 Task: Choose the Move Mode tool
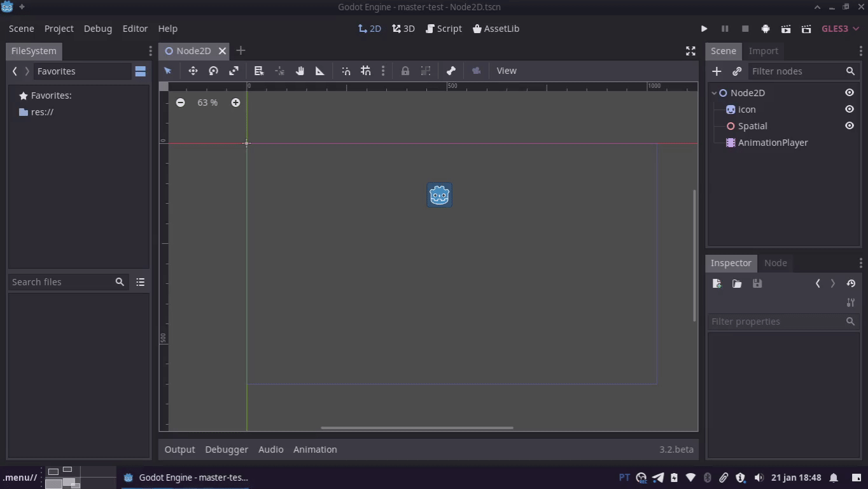[x=193, y=71]
